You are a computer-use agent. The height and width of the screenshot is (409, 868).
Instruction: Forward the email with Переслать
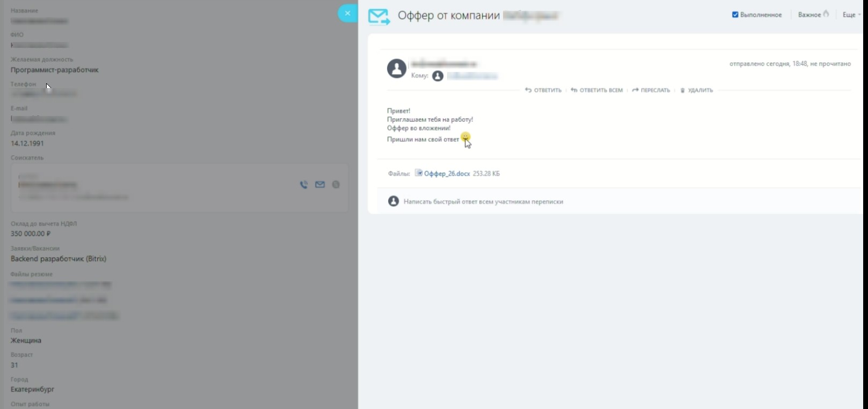[651, 90]
